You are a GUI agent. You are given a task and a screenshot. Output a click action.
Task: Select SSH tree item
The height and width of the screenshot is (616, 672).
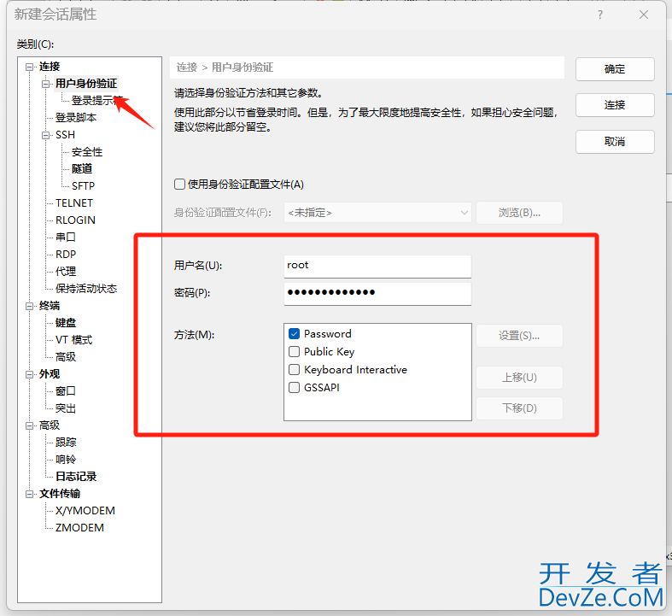(x=65, y=135)
